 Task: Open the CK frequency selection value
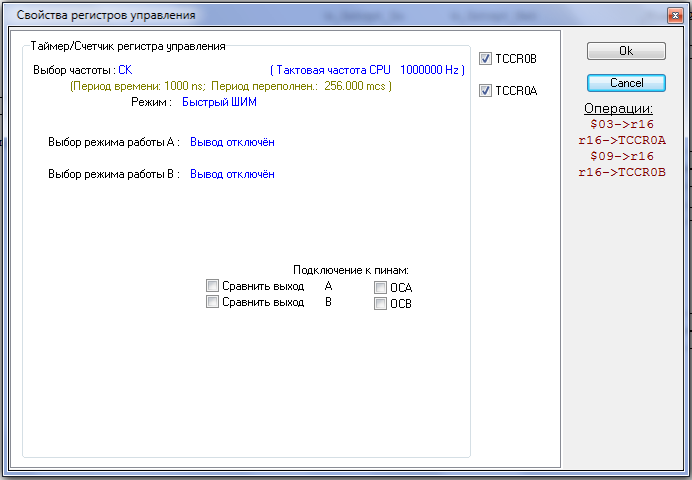coord(125,70)
